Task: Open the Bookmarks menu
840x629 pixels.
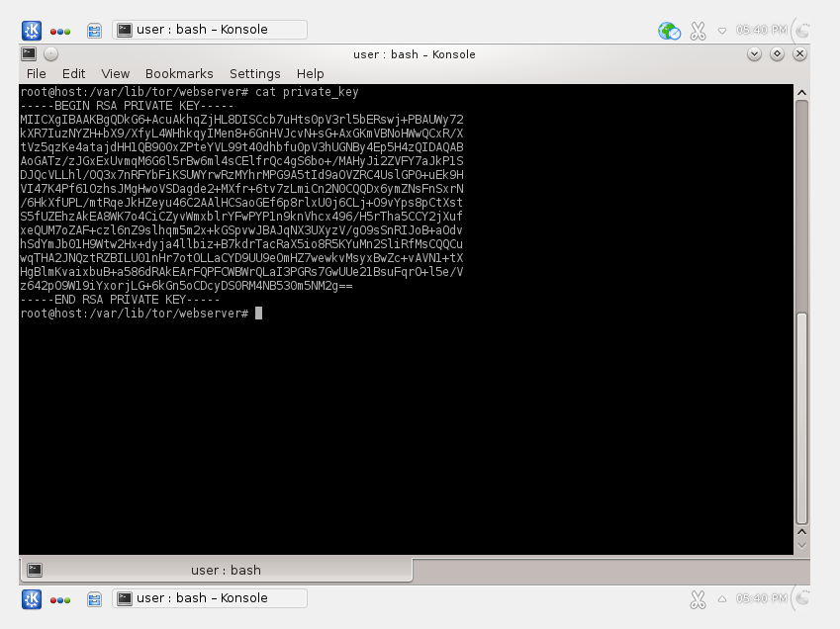Action: click(179, 74)
